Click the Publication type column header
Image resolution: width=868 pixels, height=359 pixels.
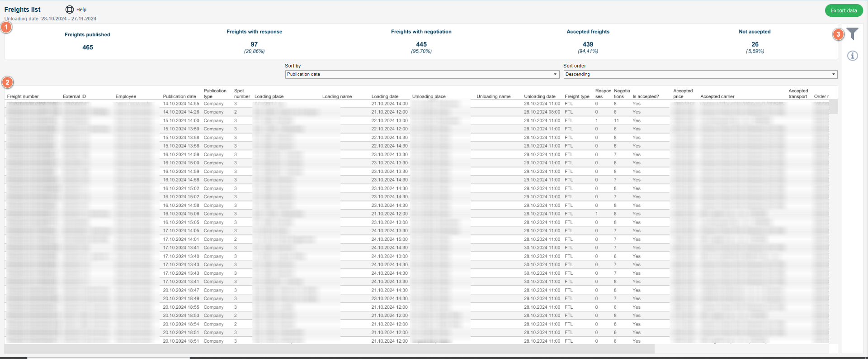pyautogui.click(x=215, y=94)
